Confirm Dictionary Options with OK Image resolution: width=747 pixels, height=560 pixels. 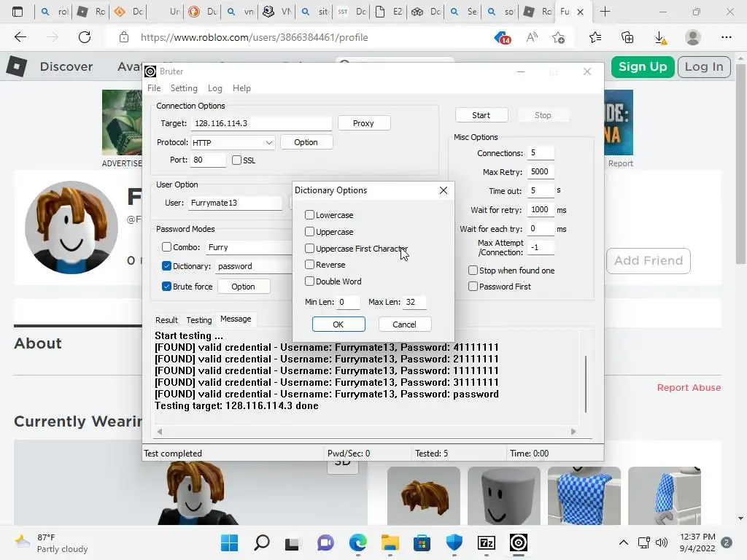(338, 324)
